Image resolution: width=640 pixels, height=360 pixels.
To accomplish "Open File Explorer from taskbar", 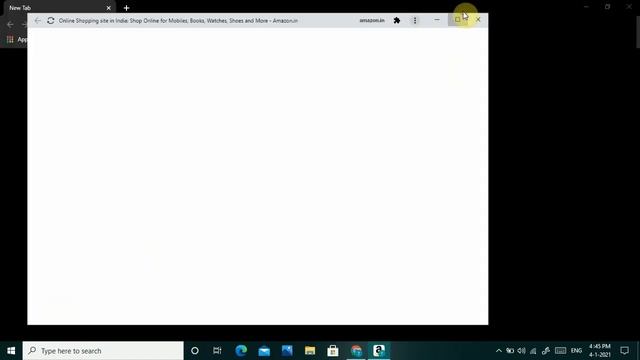I will (310, 351).
